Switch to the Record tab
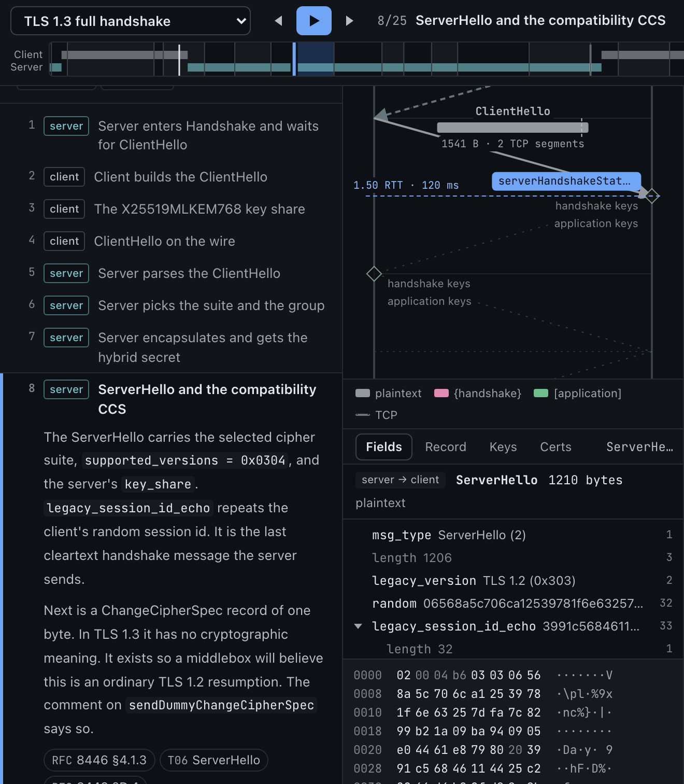 tap(446, 447)
